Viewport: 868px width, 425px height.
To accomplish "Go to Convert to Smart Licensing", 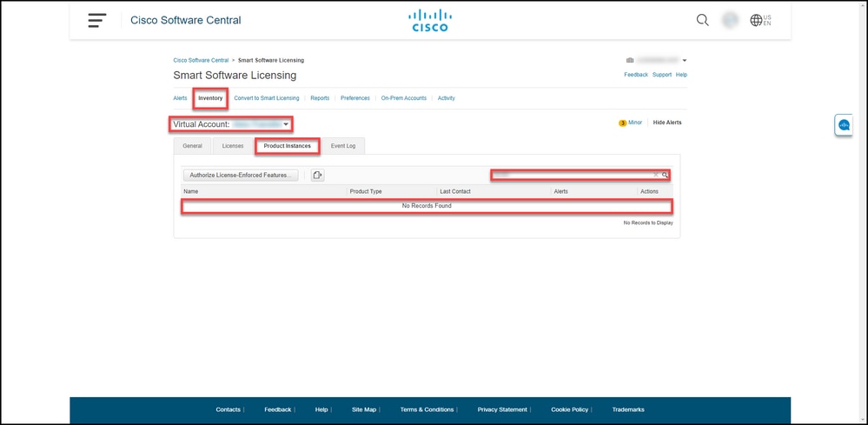I will tap(266, 98).
